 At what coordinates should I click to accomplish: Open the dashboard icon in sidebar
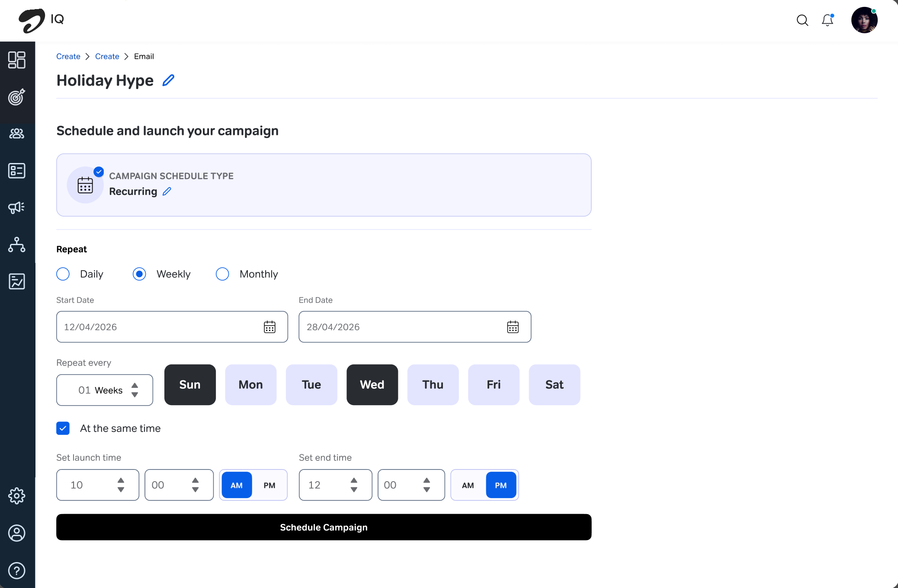[x=17, y=60]
